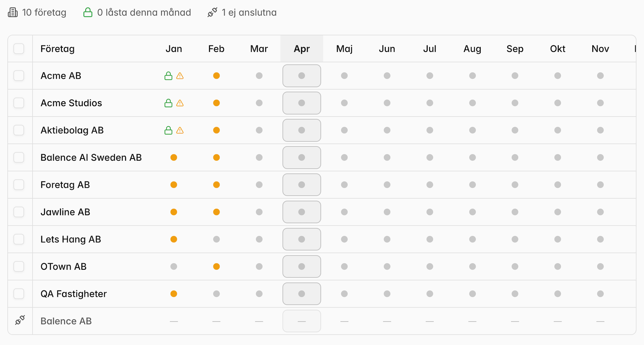Select the Apr column header
Screen dimensions: 644x345
(302, 49)
